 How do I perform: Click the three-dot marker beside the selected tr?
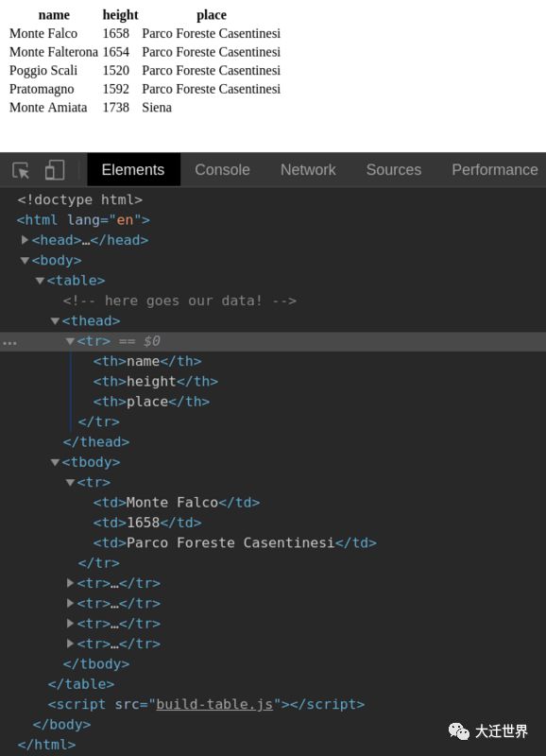pos(9,342)
